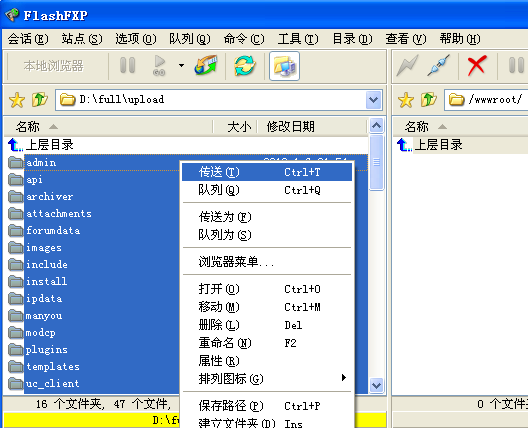Open the dropdown arrow beside the play icon

[x=182, y=66]
